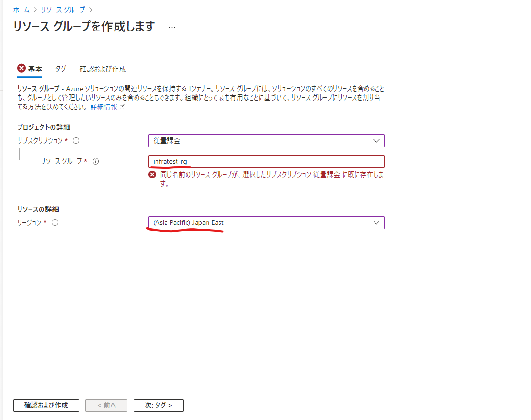Open the リソース グループ breadcrumb link
531x420 pixels.
pyautogui.click(x=63, y=10)
